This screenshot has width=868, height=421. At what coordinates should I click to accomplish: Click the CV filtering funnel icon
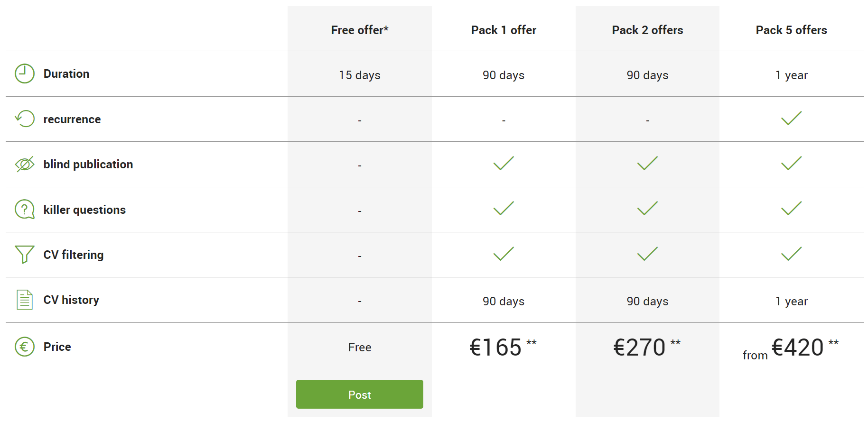point(25,254)
